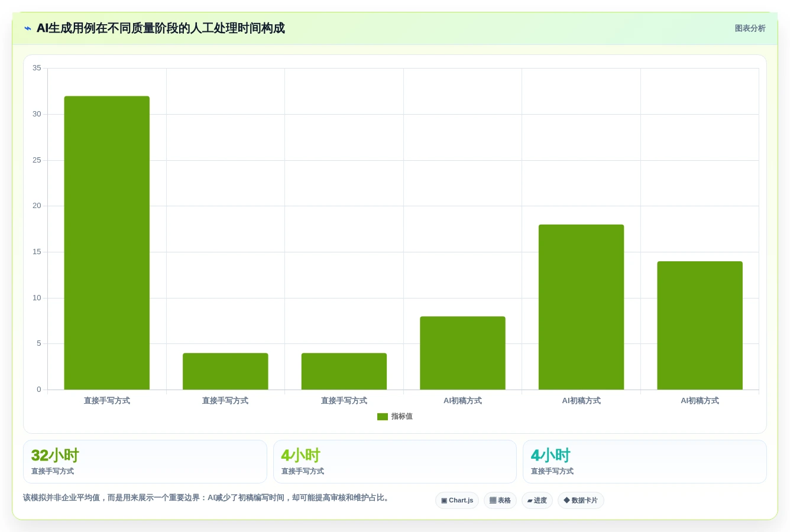This screenshot has height=532, width=790.
Task: Click the y-axis tick label 10
Action: tap(37, 298)
